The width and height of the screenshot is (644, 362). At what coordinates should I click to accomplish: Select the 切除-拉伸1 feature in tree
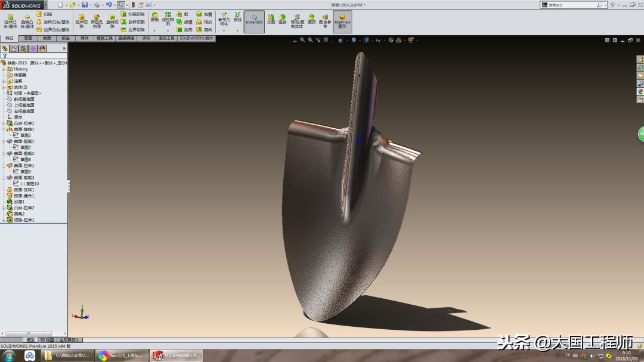pos(24,219)
